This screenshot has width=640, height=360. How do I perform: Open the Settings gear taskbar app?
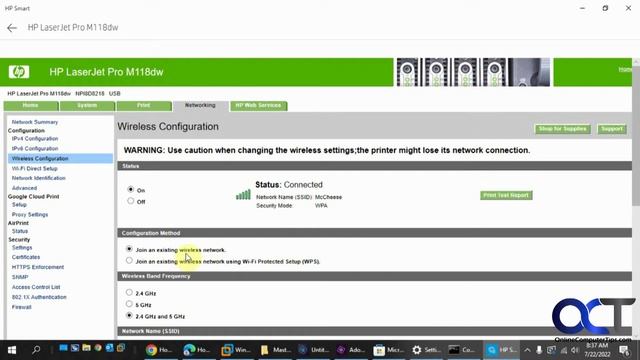(426, 350)
